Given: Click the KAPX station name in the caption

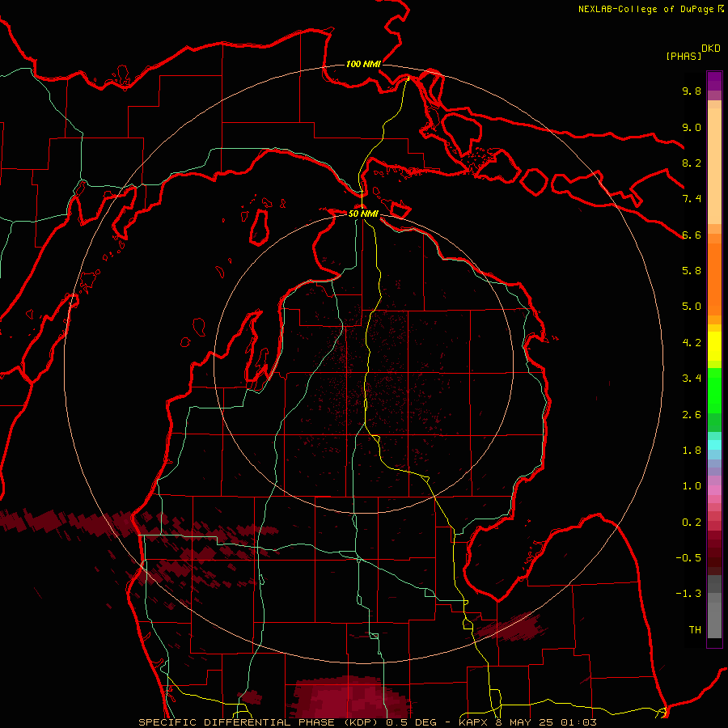Looking at the screenshot, I should point(474,722).
